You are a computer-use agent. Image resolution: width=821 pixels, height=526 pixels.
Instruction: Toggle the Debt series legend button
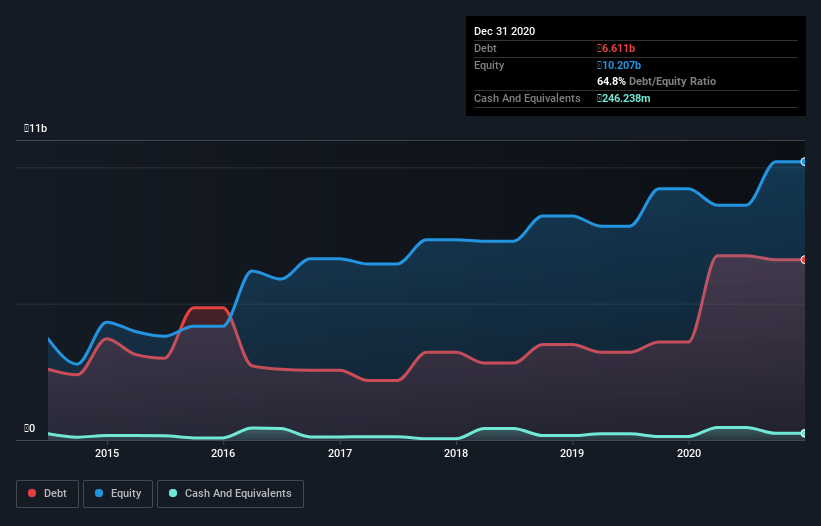[x=48, y=494]
